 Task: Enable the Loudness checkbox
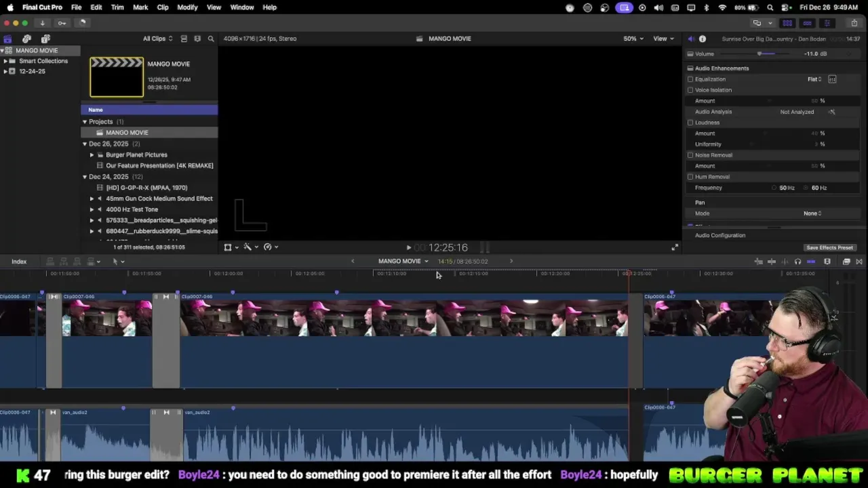[x=690, y=123]
